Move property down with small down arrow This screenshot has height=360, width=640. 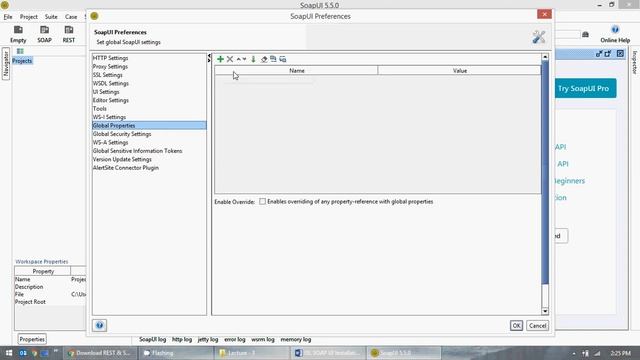[x=244, y=59]
